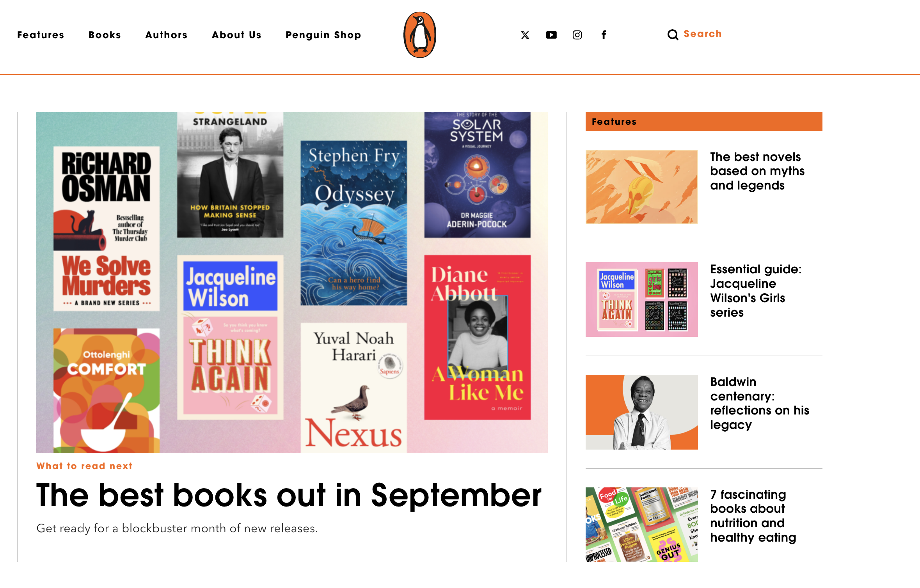Open the best novels based on myths article
The image size is (920, 588).
pos(757,171)
